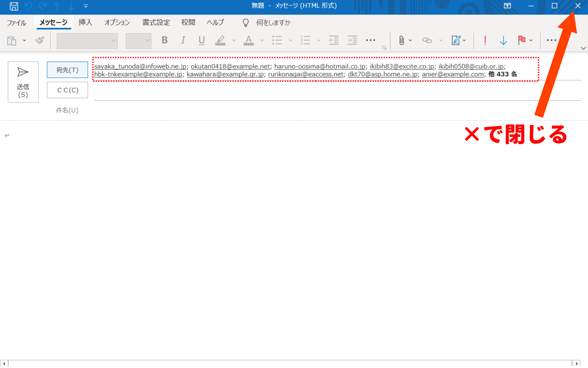The height and width of the screenshot is (368, 588).
Task: Click the Send (送信) button
Action: click(x=23, y=82)
